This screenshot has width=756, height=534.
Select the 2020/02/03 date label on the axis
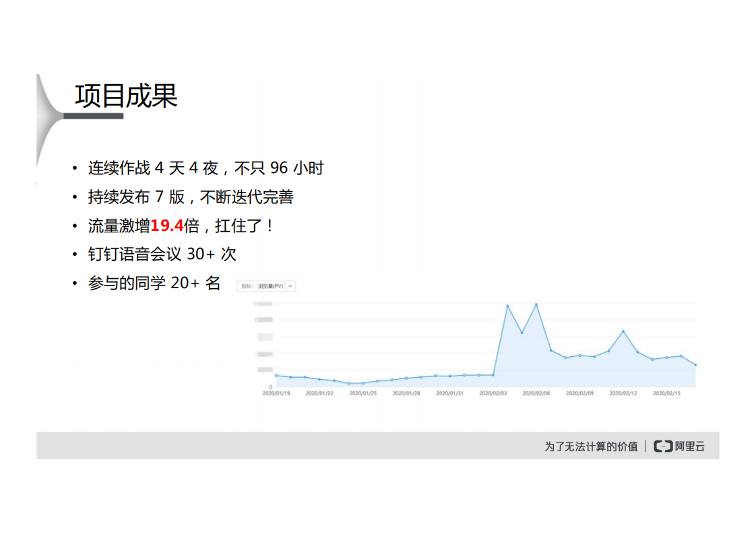pyautogui.click(x=493, y=391)
